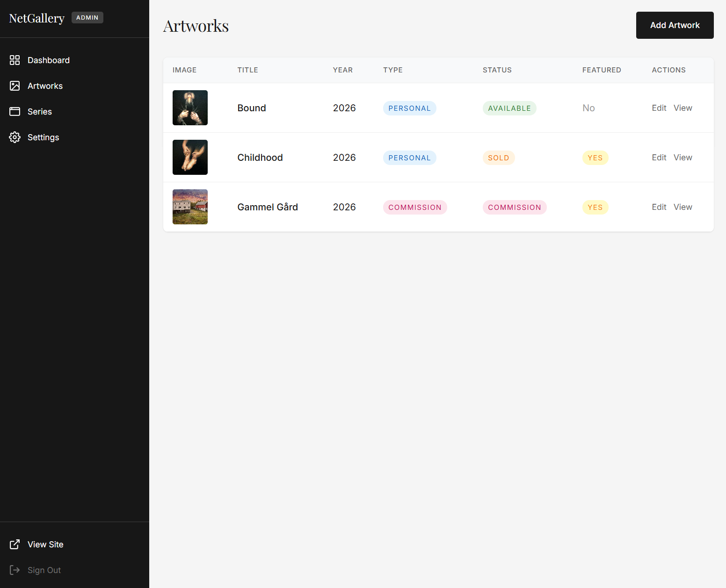Click the Artworks image icon in sidebar
Screen dimensions: 726x588
coord(15,86)
